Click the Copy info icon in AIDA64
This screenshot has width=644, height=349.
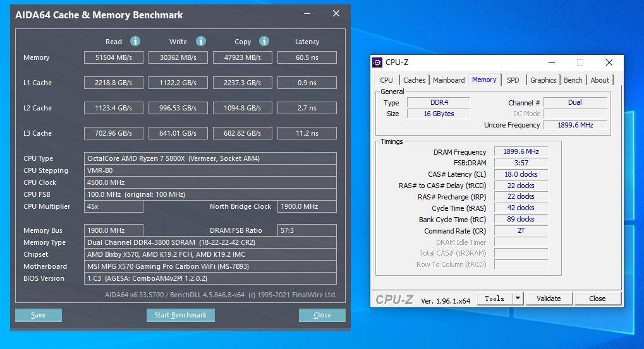pyautogui.click(x=264, y=41)
